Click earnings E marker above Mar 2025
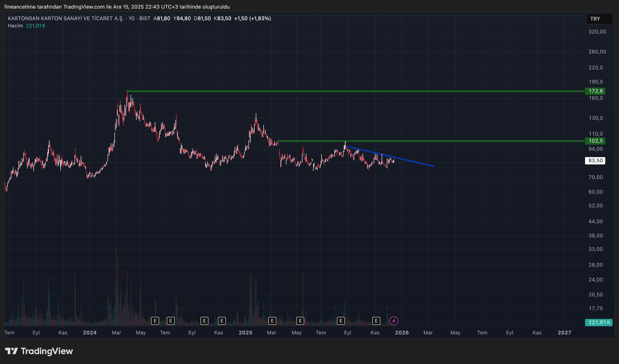619x364 pixels. pos(272,321)
